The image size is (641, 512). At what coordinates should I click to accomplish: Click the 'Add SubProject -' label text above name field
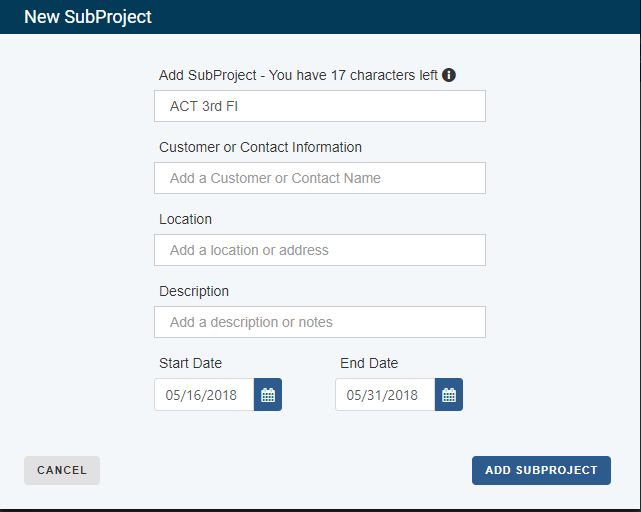pos(212,75)
